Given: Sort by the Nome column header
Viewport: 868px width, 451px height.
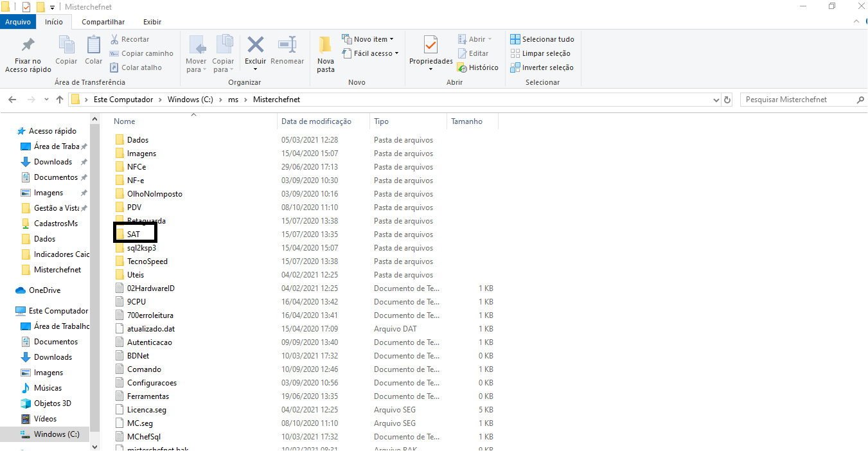Looking at the screenshot, I should [x=125, y=121].
